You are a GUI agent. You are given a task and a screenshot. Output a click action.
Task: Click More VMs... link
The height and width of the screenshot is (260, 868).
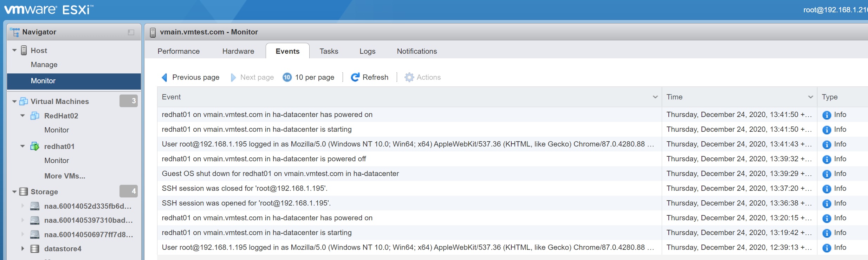[65, 176]
